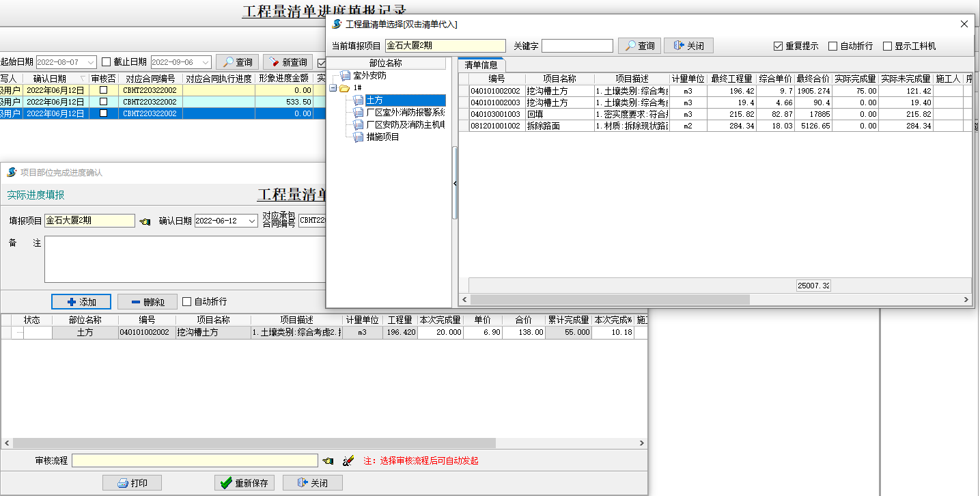The image size is (980, 496).
Task: Click the hand lookup icon beside 填报项目
Action: tap(145, 221)
